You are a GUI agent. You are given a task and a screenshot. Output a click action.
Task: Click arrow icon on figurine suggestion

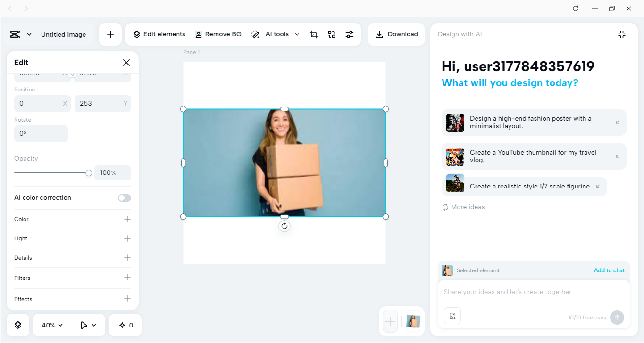pyautogui.click(x=598, y=187)
